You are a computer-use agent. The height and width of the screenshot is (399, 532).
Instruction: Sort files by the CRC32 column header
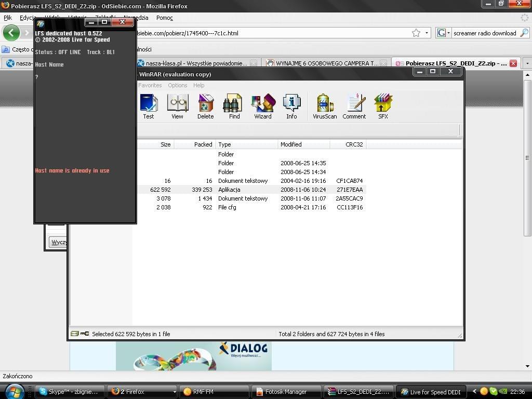[x=354, y=144]
